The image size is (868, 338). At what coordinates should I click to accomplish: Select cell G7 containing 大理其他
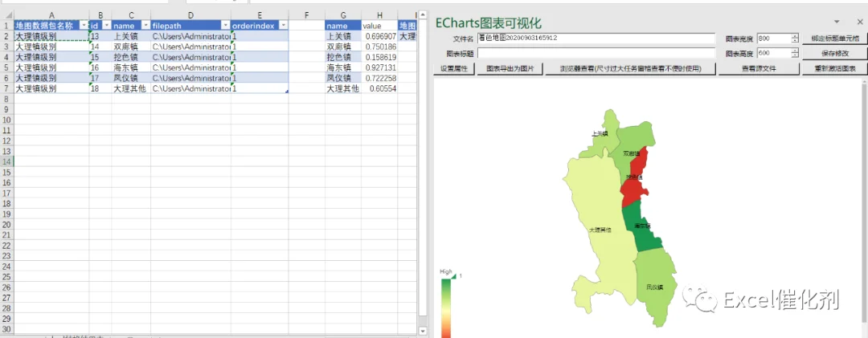pyautogui.click(x=343, y=88)
